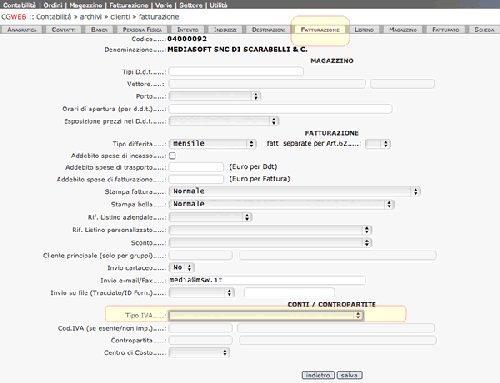Switch to the Anagrafica tab
Screen dimensions: 500x383
pyautogui.click(x=22, y=30)
